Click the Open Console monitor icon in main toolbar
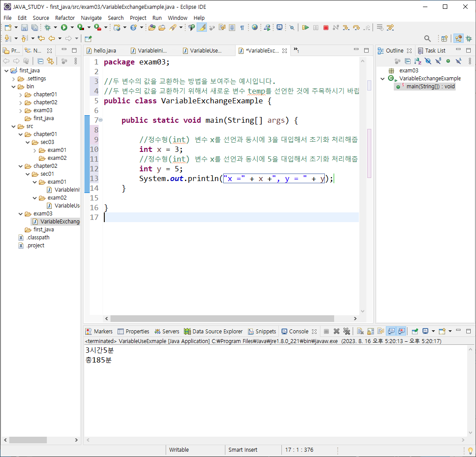Viewport: 476px width, 457px height. pyautogui.click(x=279, y=27)
